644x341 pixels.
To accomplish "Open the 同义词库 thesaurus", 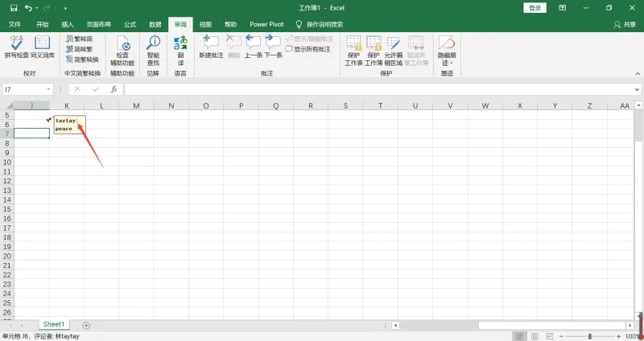I will (43, 47).
